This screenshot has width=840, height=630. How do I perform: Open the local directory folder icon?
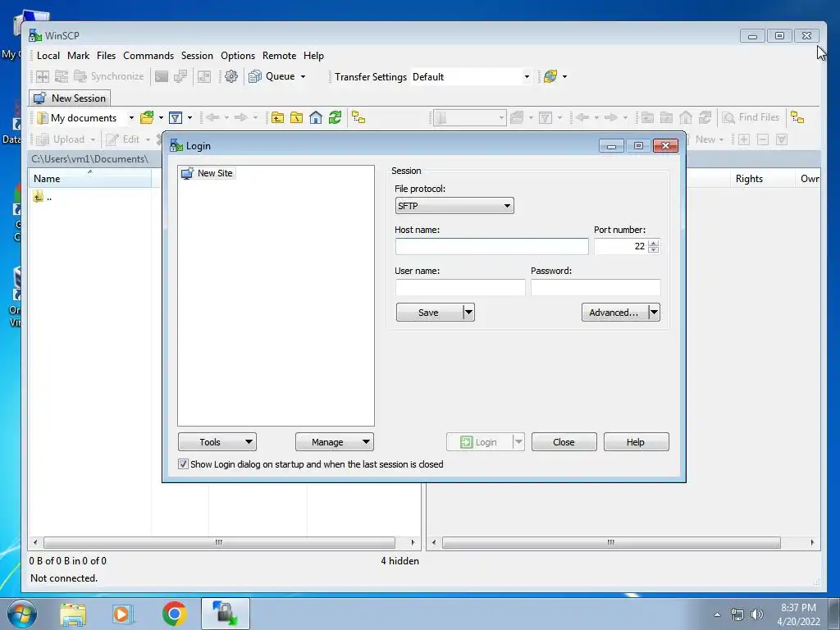(147, 118)
